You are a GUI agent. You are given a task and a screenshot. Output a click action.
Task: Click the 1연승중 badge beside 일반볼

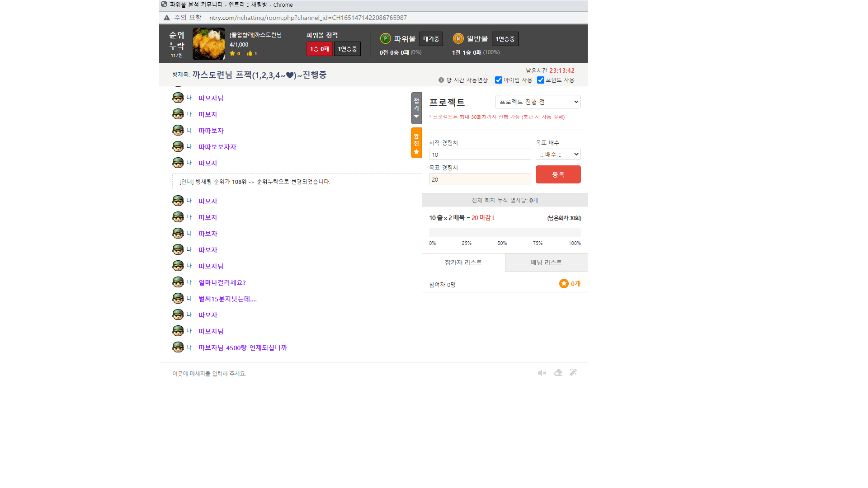pyautogui.click(x=505, y=39)
